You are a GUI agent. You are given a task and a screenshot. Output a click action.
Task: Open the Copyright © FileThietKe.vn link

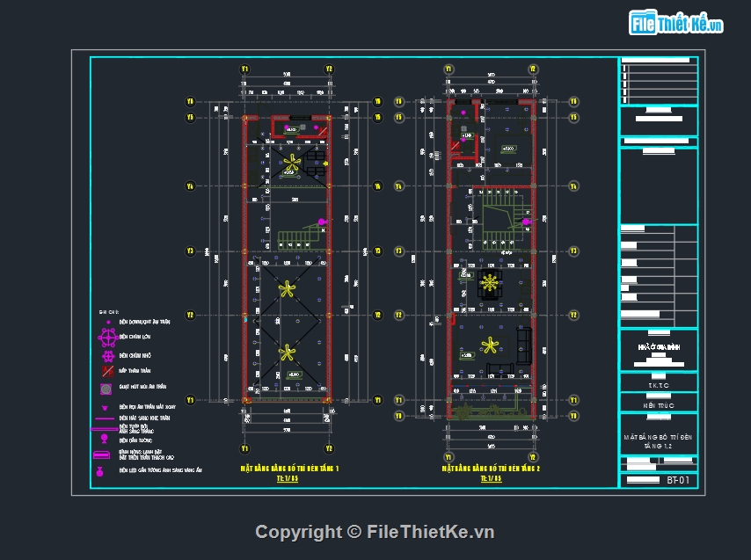click(x=375, y=531)
